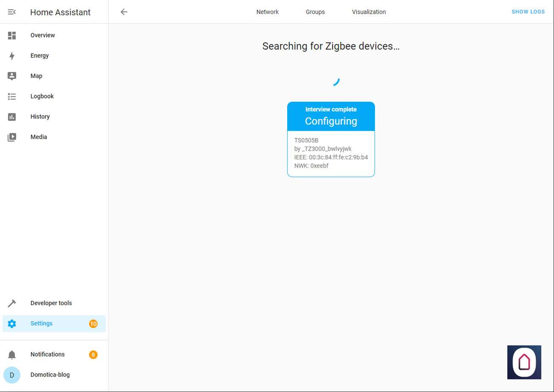The width and height of the screenshot is (554, 392).
Task: Switch to the Visualization tab
Action: tap(369, 12)
